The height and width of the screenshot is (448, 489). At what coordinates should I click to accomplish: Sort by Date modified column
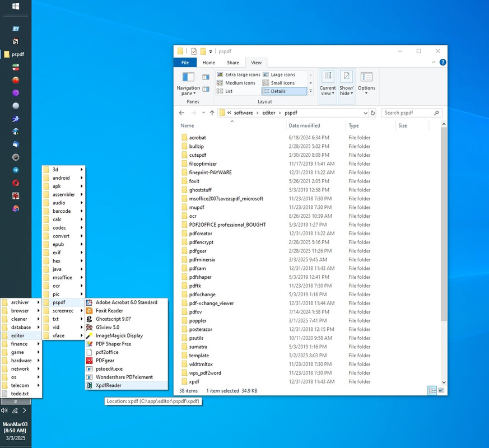[315, 125]
